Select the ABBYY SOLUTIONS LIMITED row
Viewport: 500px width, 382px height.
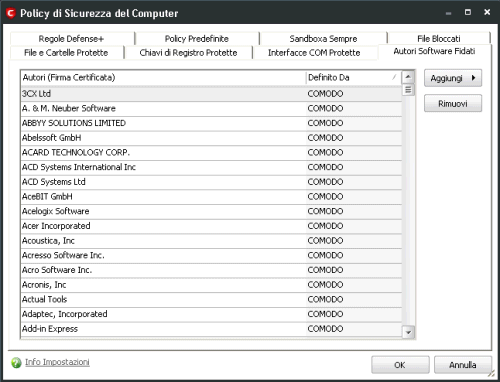point(211,123)
